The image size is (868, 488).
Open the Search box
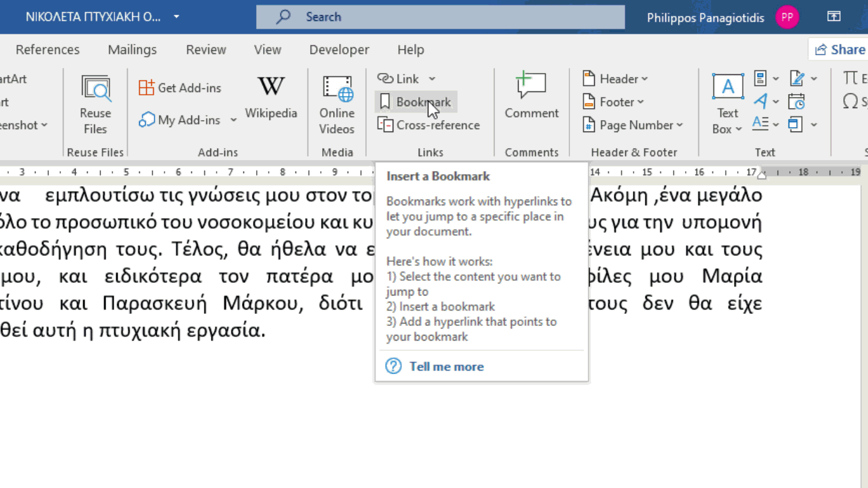[x=439, y=17]
